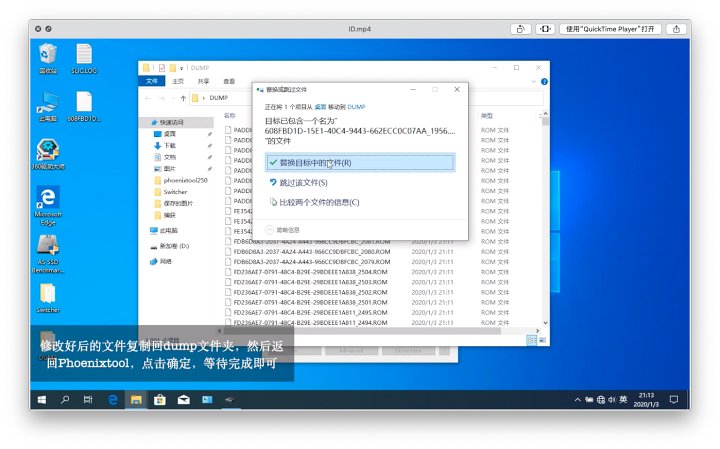Open the SLIC.LOG file on the desktop
720x449 pixels.
84,55
